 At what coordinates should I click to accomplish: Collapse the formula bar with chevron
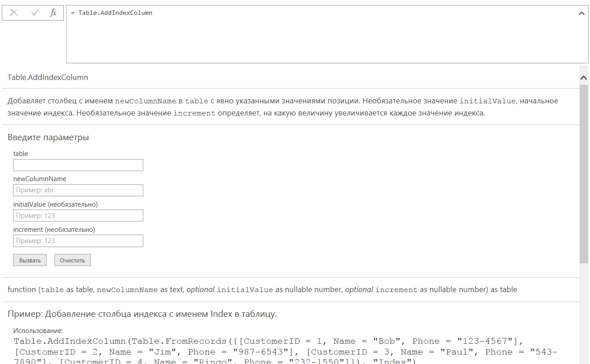pyautogui.click(x=581, y=13)
